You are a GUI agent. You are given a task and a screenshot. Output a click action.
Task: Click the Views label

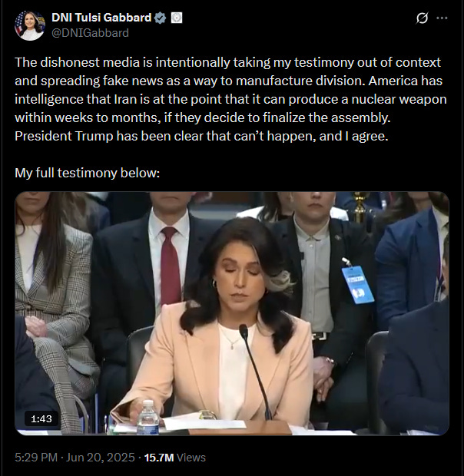coord(191,457)
